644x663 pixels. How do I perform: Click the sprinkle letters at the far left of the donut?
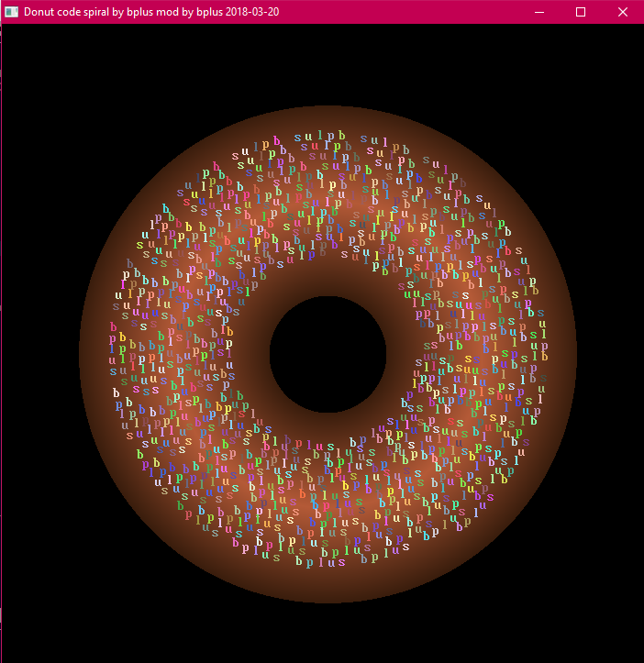pos(117,353)
